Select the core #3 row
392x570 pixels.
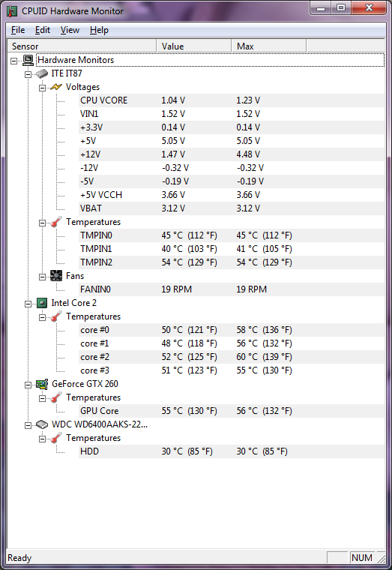(232, 370)
